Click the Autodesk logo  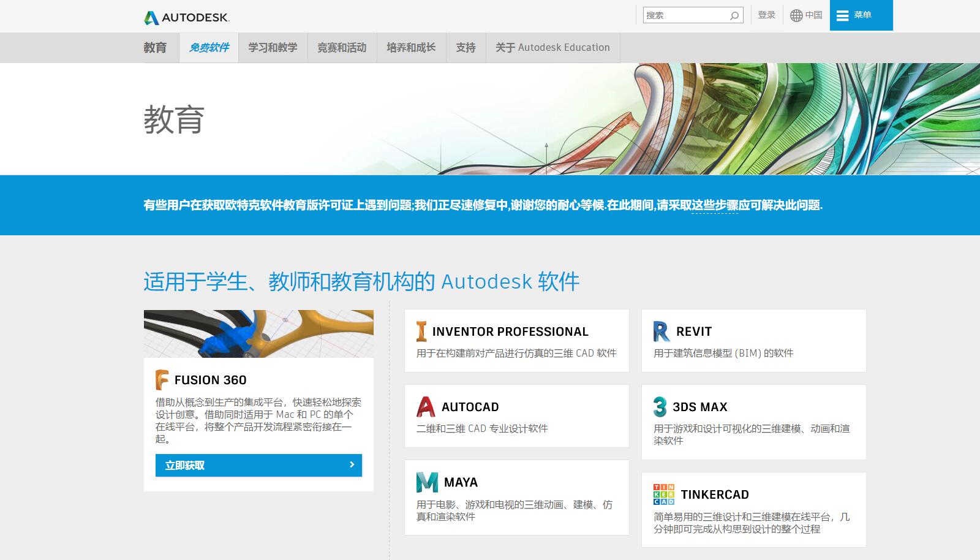tap(187, 18)
